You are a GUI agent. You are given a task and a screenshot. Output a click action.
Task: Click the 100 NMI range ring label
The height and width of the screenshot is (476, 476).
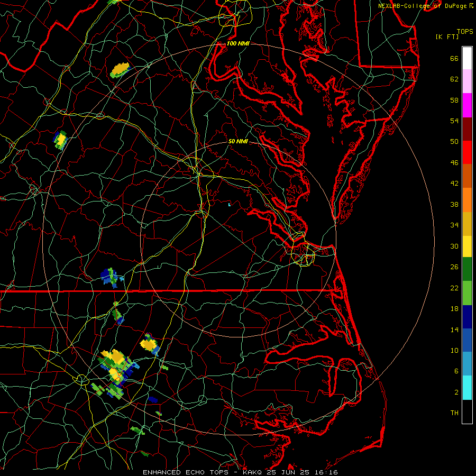click(x=238, y=44)
